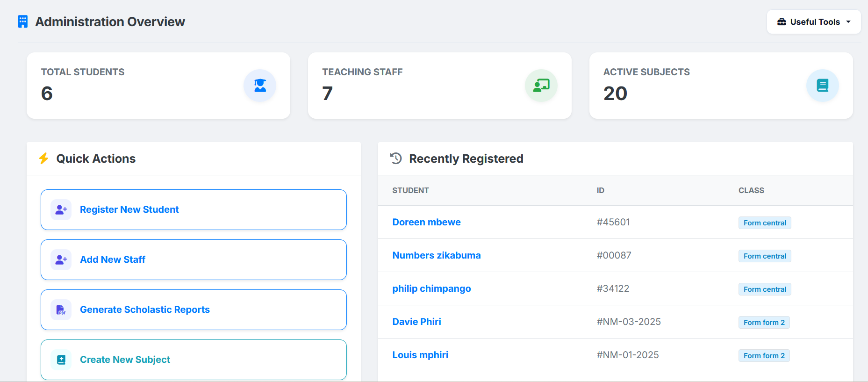Open the Useful Tools dropdown
The height and width of the screenshot is (382, 868).
(814, 22)
